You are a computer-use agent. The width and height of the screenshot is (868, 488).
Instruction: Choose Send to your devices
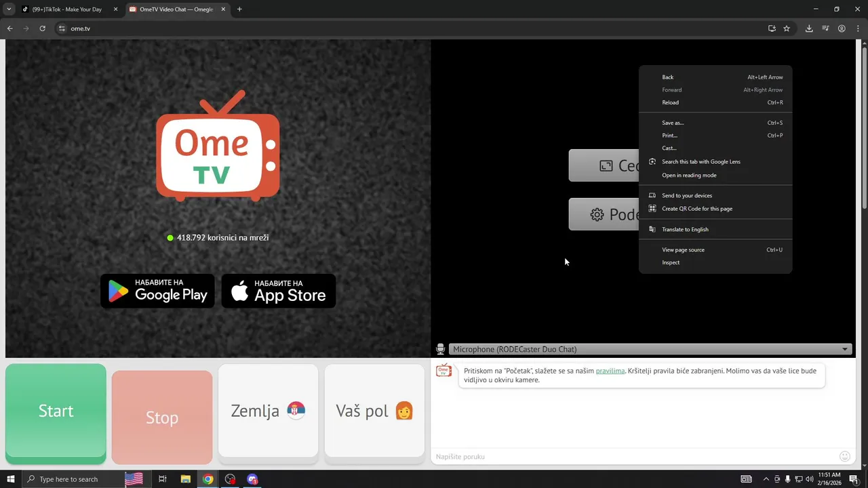715,195
